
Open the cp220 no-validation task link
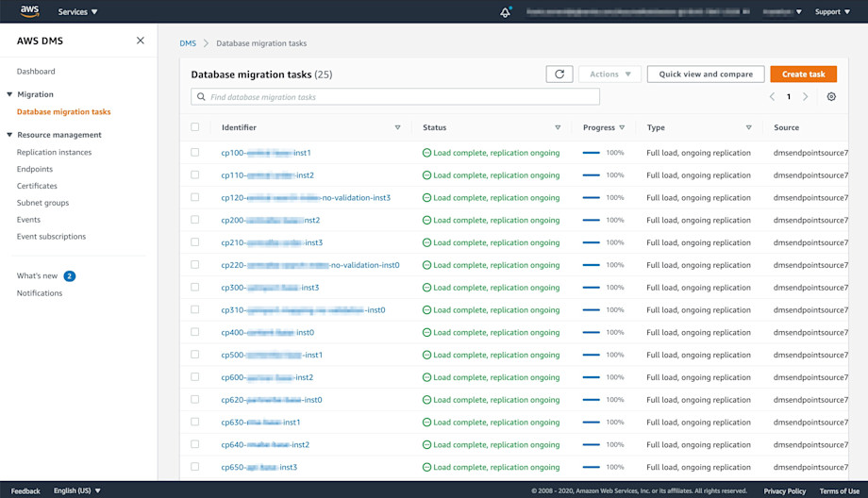[310, 265]
